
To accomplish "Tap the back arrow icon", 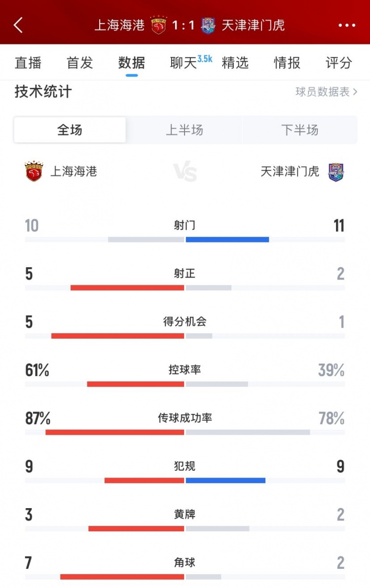I will 18,25.
